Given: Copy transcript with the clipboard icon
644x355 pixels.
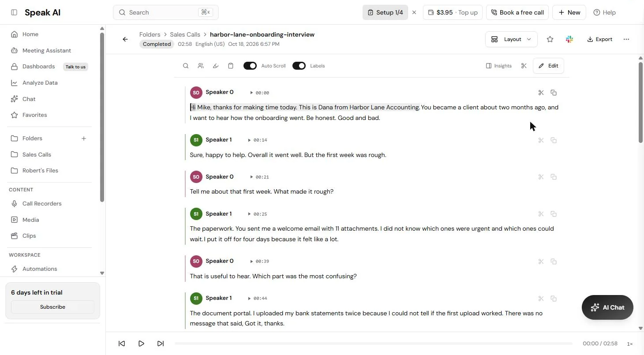Looking at the screenshot, I should click(231, 66).
